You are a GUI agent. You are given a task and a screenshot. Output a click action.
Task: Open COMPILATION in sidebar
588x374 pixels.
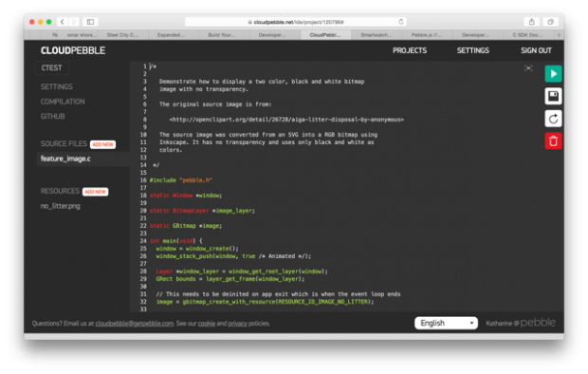(63, 102)
